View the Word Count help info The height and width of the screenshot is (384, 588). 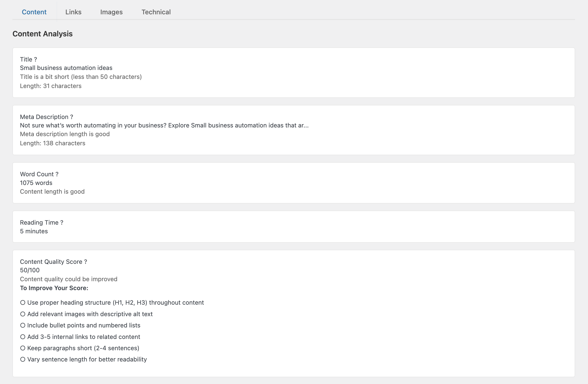[57, 174]
